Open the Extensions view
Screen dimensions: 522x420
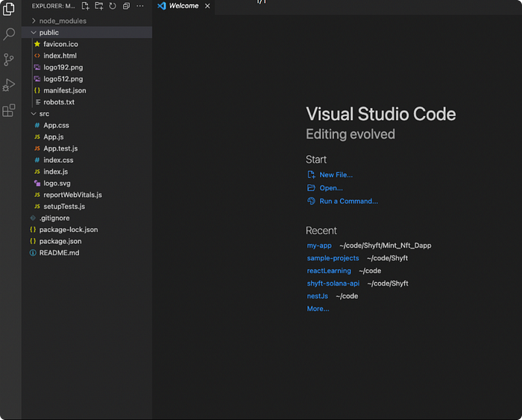coord(10,110)
